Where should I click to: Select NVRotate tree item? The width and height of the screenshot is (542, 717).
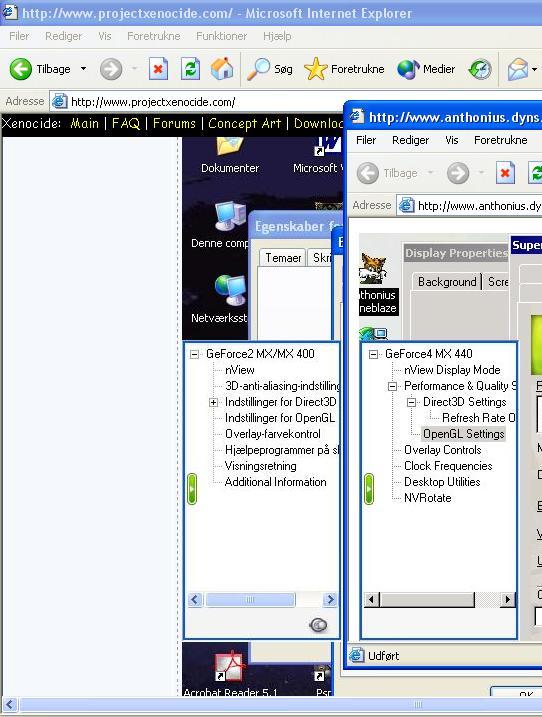[x=428, y=498]
